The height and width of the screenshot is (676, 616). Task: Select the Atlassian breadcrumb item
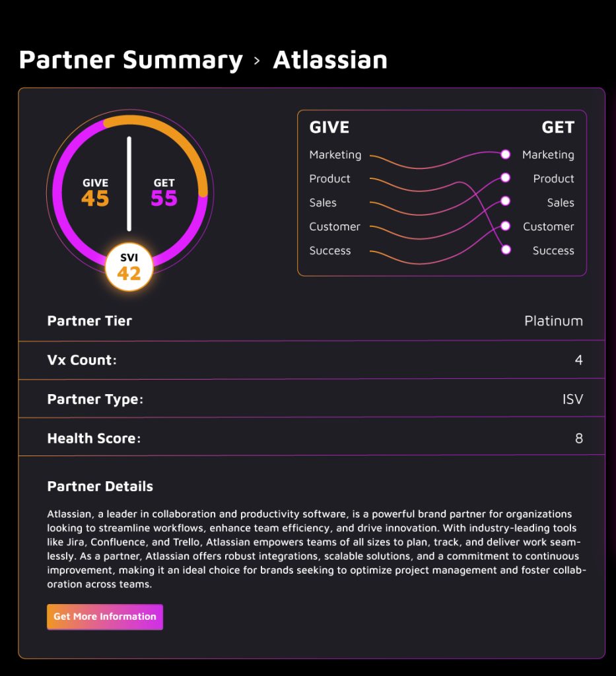click(x=330, y=60)
